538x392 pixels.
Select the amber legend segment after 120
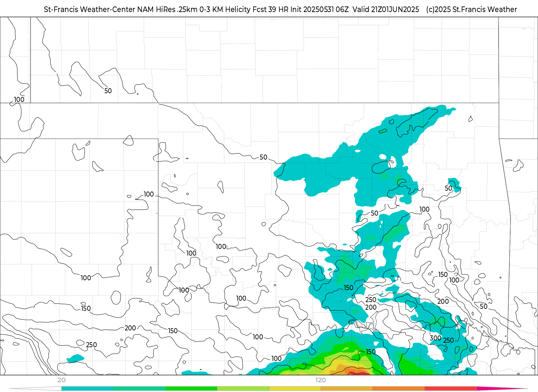tap(347, 389)
